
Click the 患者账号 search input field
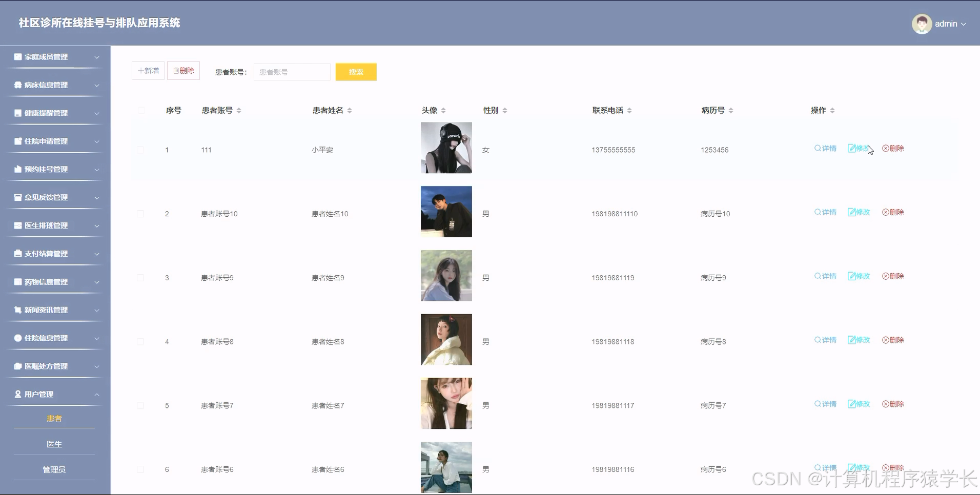[292, 72]
